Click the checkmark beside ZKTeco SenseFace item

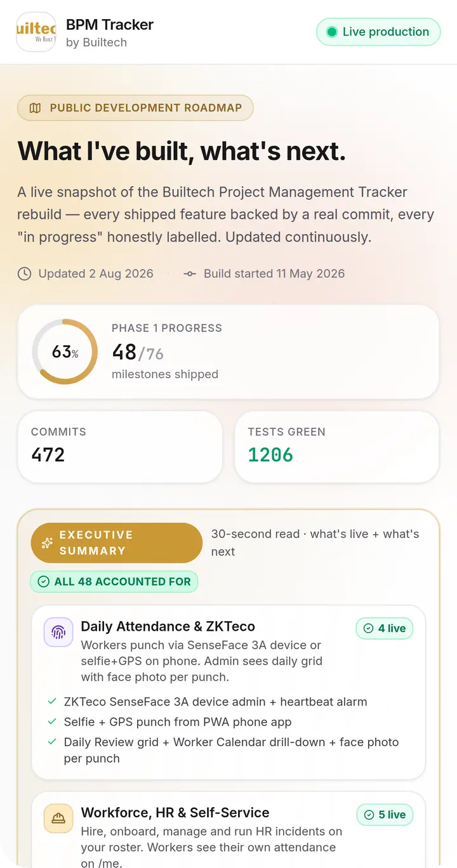pyautogui.click(x=52, y=702)
